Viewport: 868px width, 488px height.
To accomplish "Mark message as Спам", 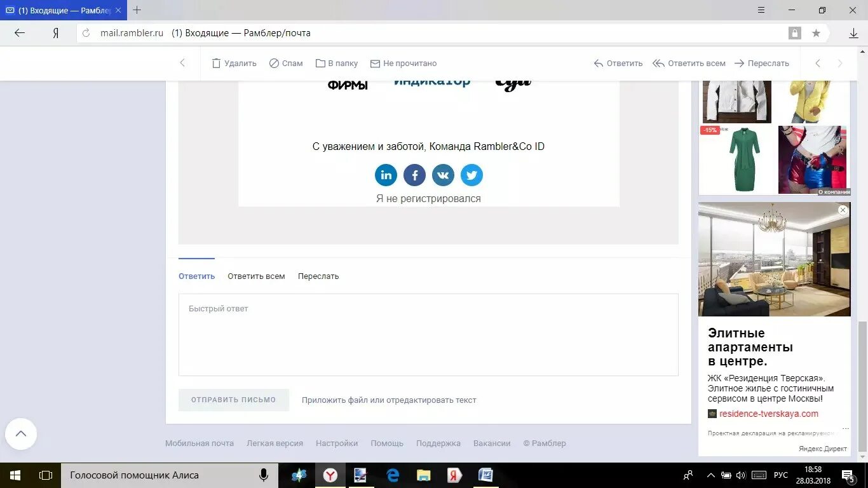I will pyautogui.click(x=286, y=64).
